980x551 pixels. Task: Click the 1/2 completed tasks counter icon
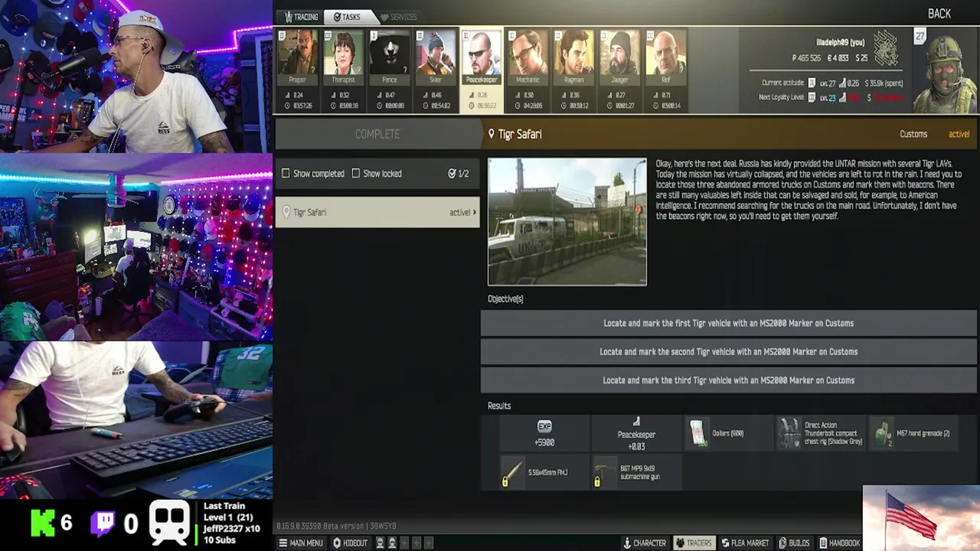452,174
